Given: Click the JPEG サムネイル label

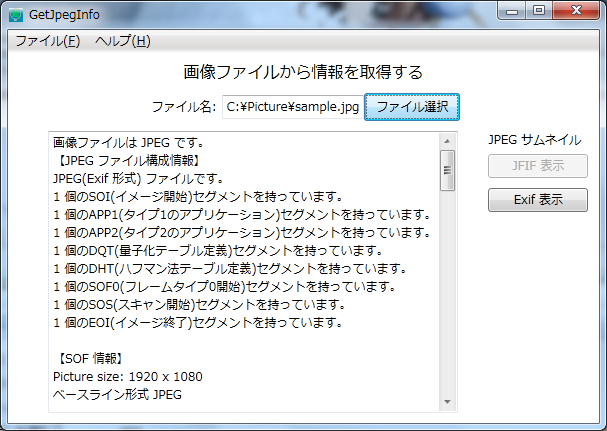Looking at the screenshot, I should (x=534, y=140).
